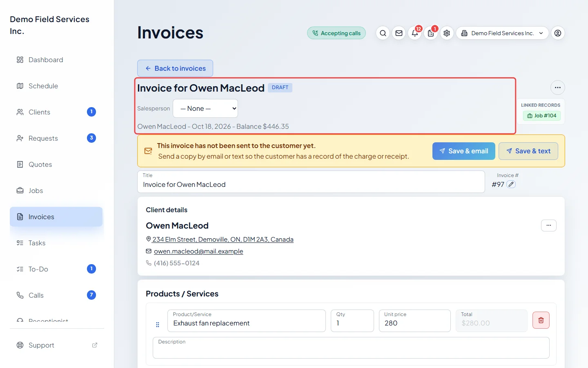View notifications bell with 12 badge

(x=415, y=33)
